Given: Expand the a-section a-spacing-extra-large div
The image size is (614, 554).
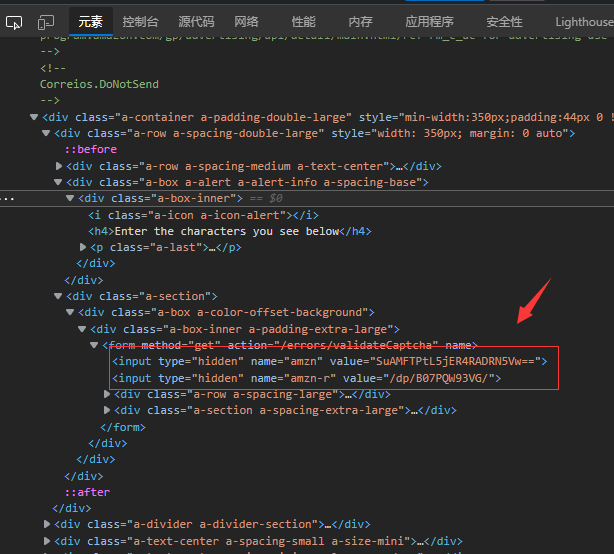Looking at the screenshot, I should (107, 410).
